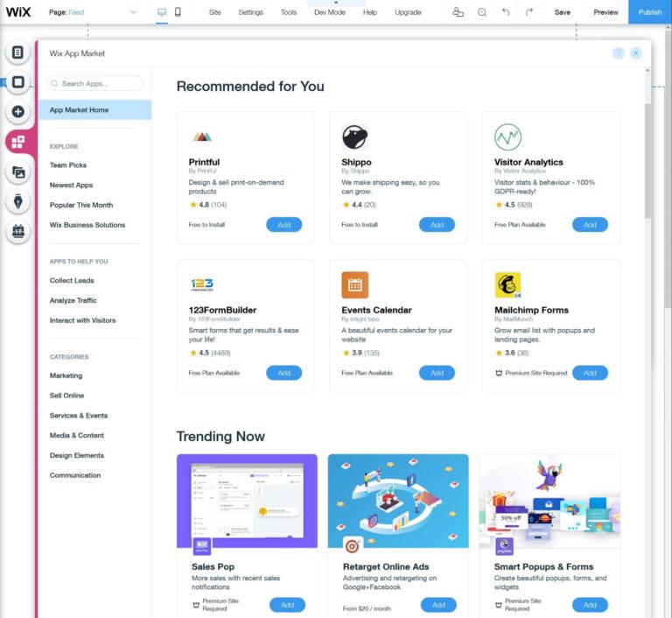Viewport: 672px width, 618px height.
Task: Click the Visitor Analytics app logo
Action: (507, 137)
